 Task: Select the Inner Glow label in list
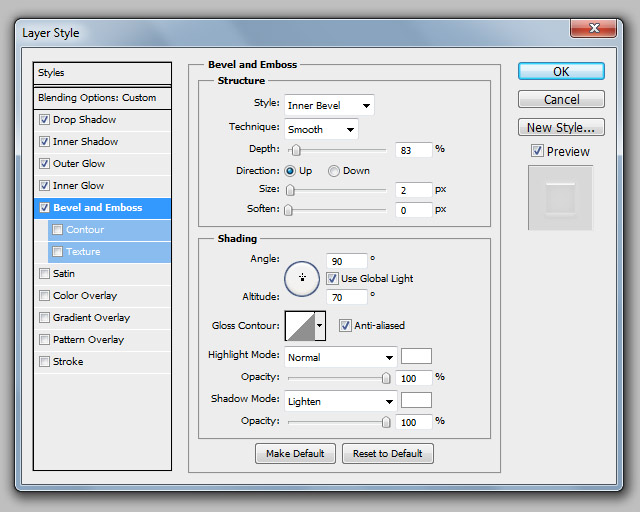click(78, 186)
